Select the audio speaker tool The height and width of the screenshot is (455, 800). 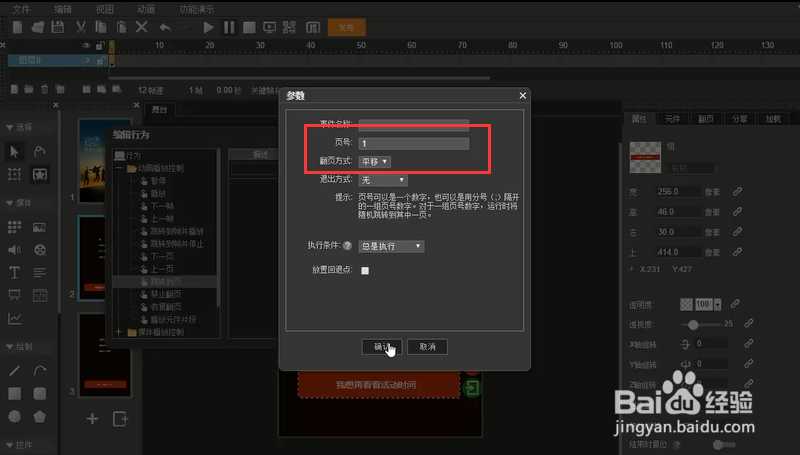[x=14, y=249]
